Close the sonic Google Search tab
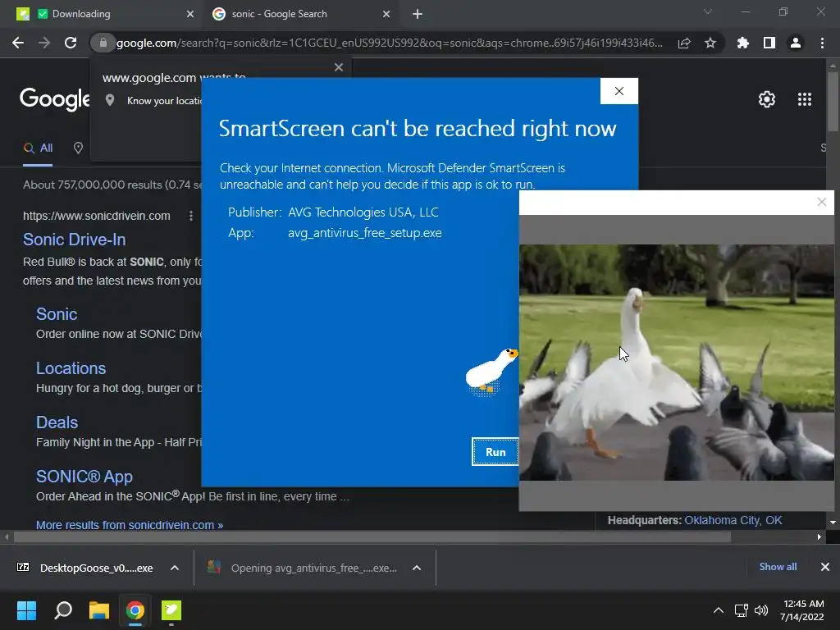The image size is (840, 630). pyautogui.click(x=386, y=15)
